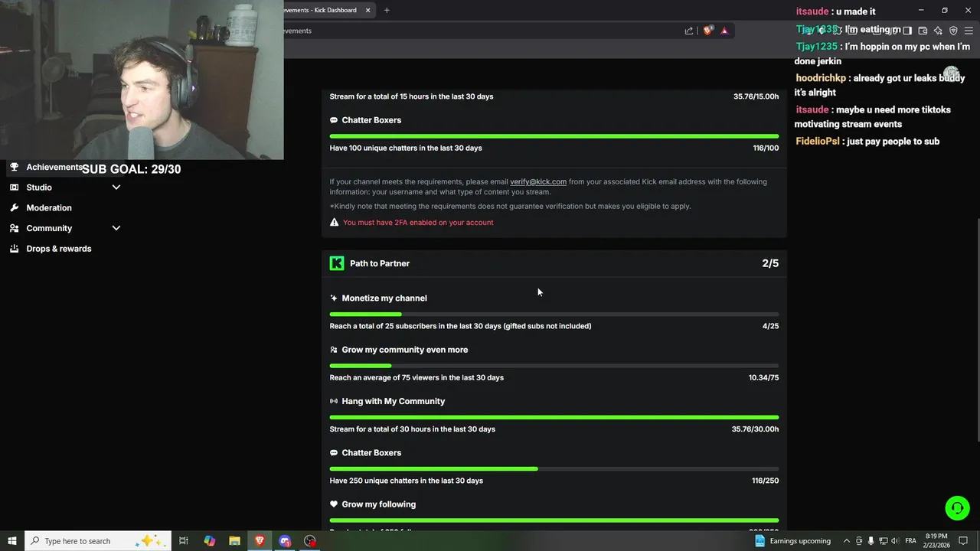Open Drops & rewards sidebar item
Screen dimensions: 980x551
pos(59,249)
